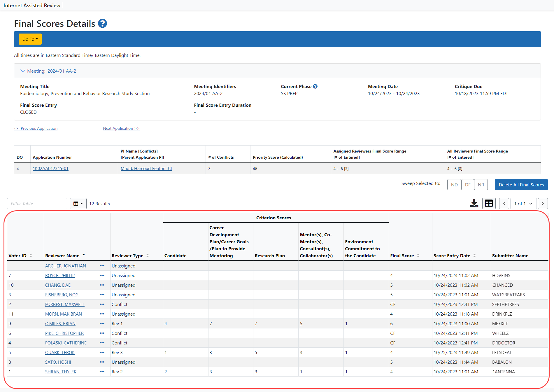
Task: Open reviewer QUARK, TEROK link
Action: coord(60,352)
